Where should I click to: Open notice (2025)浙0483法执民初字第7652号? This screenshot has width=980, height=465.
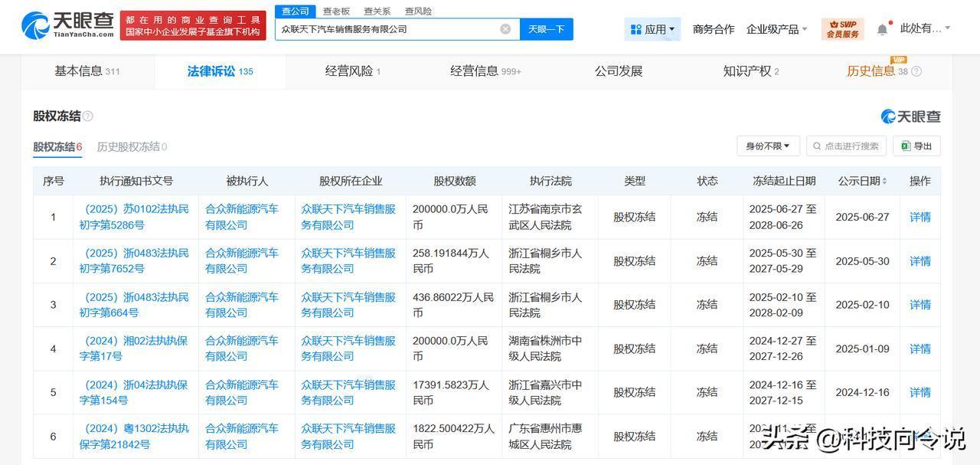coord(134,261)
